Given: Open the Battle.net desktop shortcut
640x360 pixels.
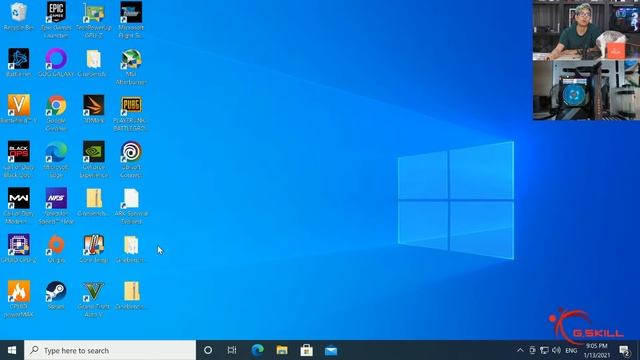Looking at the screenshot, I should [x=18, y=62].
